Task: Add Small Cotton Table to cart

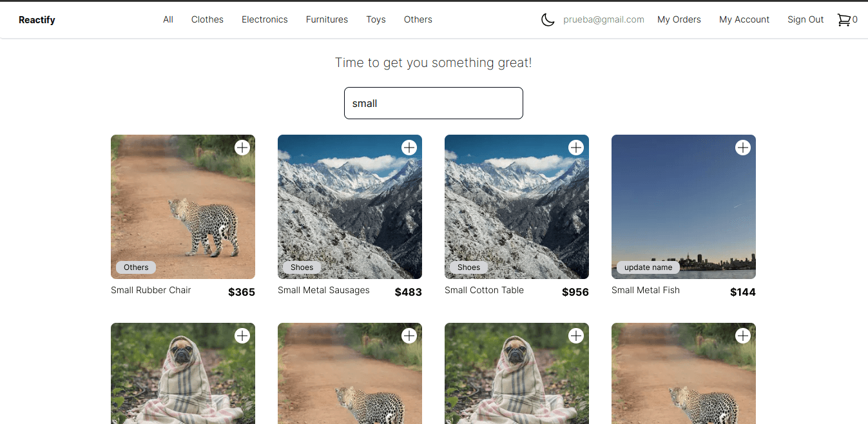Action: coord(575,148)
